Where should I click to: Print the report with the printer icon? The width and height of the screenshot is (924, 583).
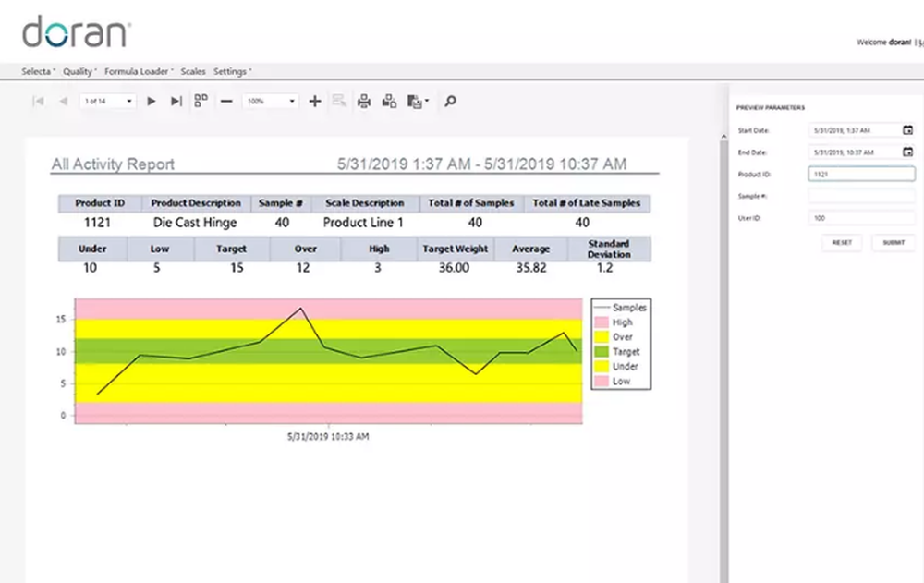click(x=364, y=102)
